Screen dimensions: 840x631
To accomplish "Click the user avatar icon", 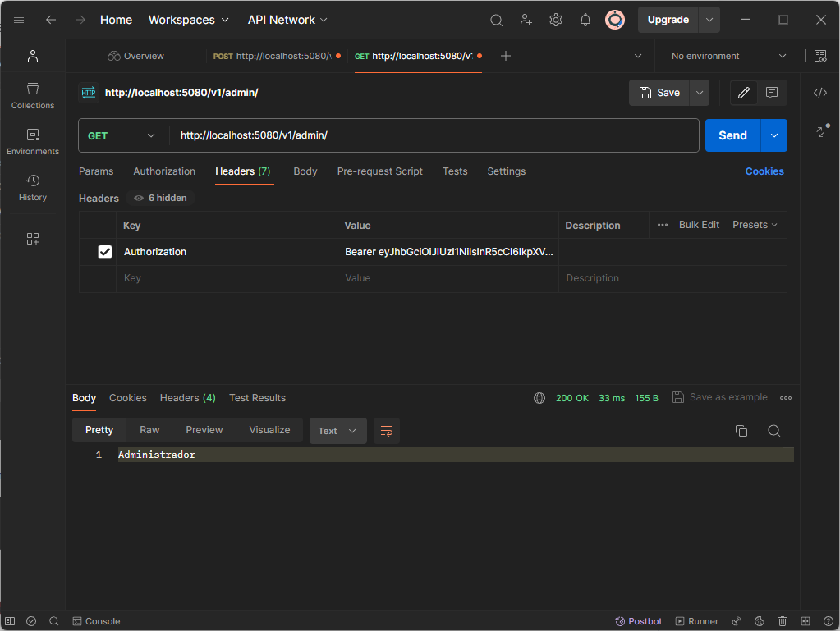I will pyautogui.click(x=615, y=20).
